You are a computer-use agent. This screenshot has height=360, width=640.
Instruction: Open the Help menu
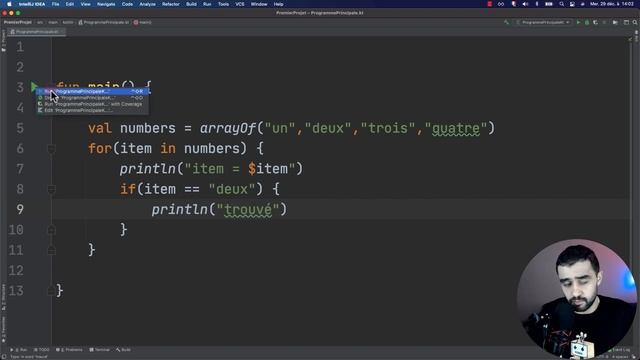point(278,4)
